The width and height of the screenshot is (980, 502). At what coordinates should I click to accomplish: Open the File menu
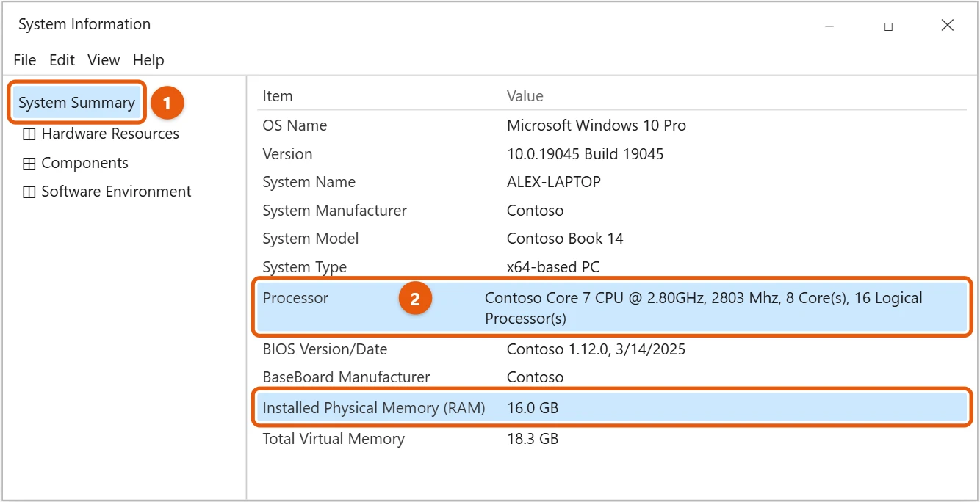point(25,60)
